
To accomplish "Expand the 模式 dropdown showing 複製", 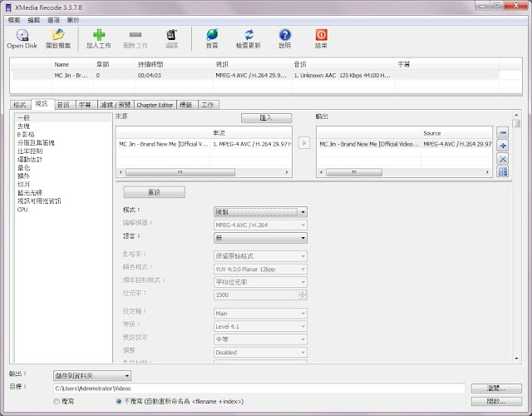I will (260, 212).
